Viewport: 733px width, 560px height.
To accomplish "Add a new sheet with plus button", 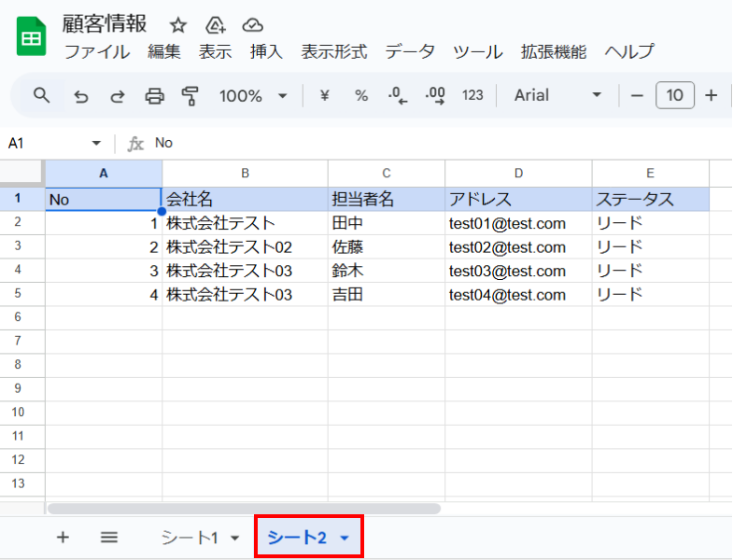I will pos(63,538).
